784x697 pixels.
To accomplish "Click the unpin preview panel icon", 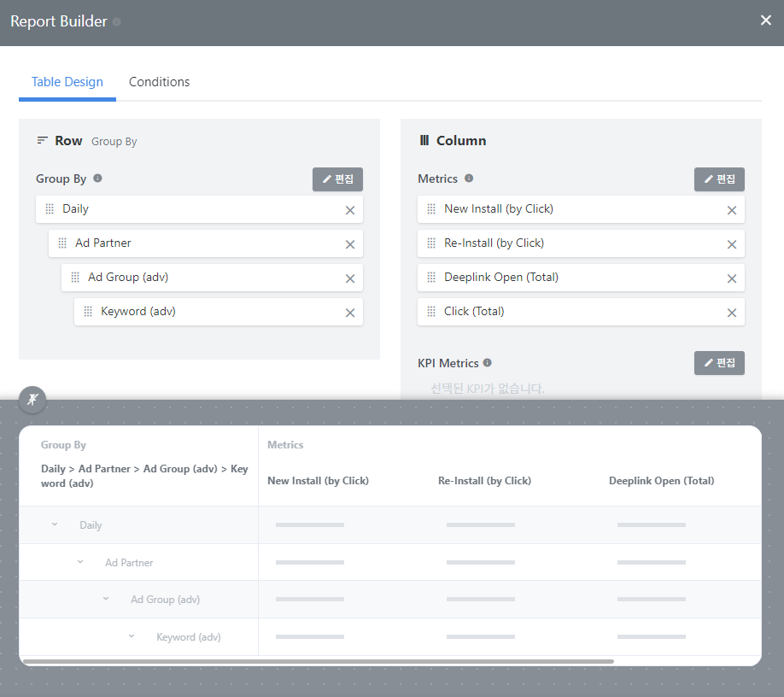I will [x=32, y=400].
